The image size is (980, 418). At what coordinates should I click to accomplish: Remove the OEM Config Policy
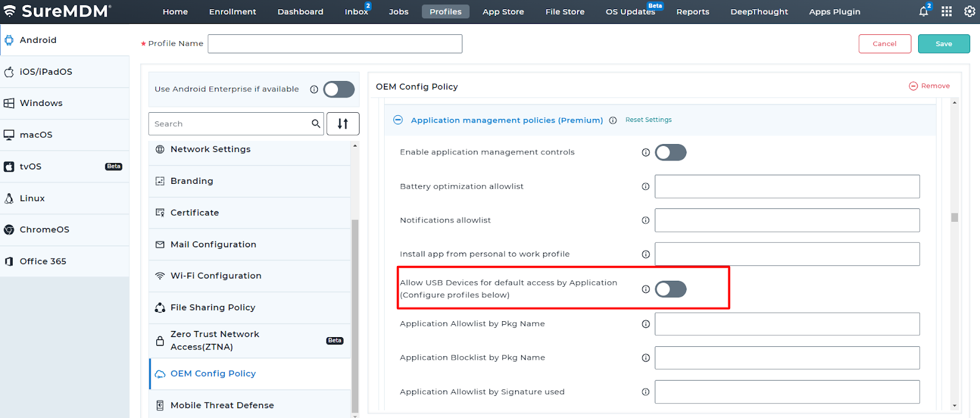click(929, 86)
